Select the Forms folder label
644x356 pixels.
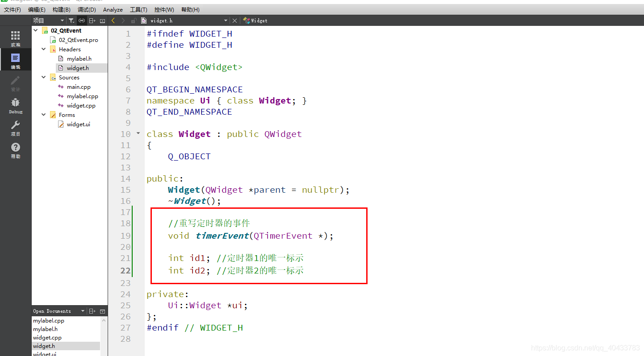tap(67, 115)
